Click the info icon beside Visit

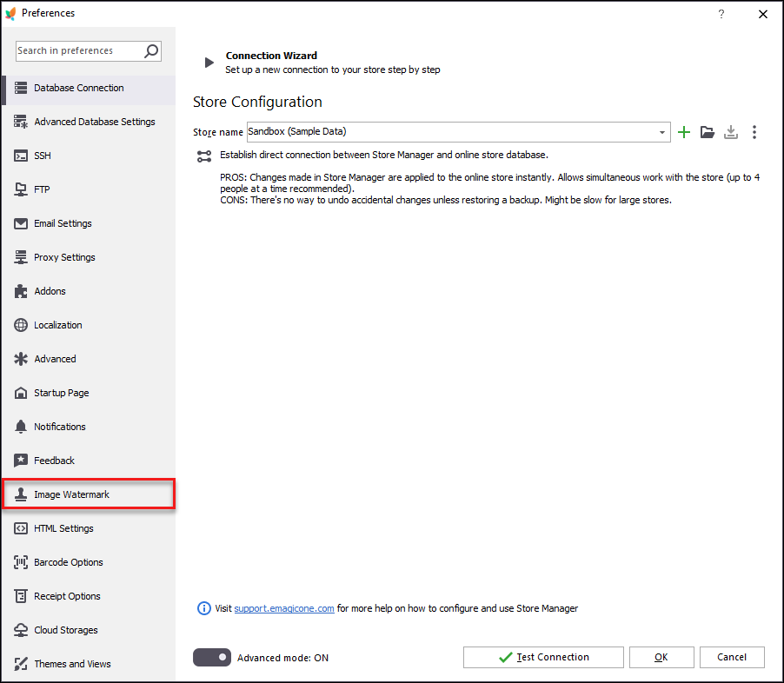click(204, 608)
